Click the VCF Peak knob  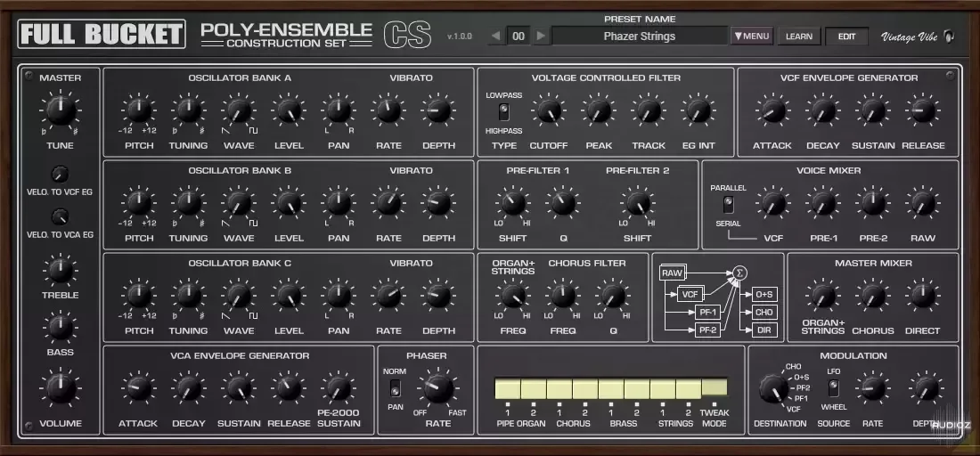tap(599, 110)
